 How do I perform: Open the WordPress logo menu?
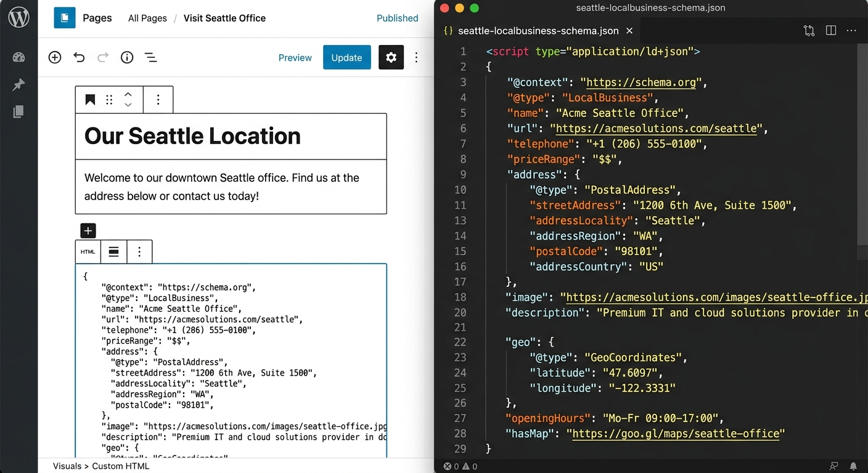[x=18, y=18]
